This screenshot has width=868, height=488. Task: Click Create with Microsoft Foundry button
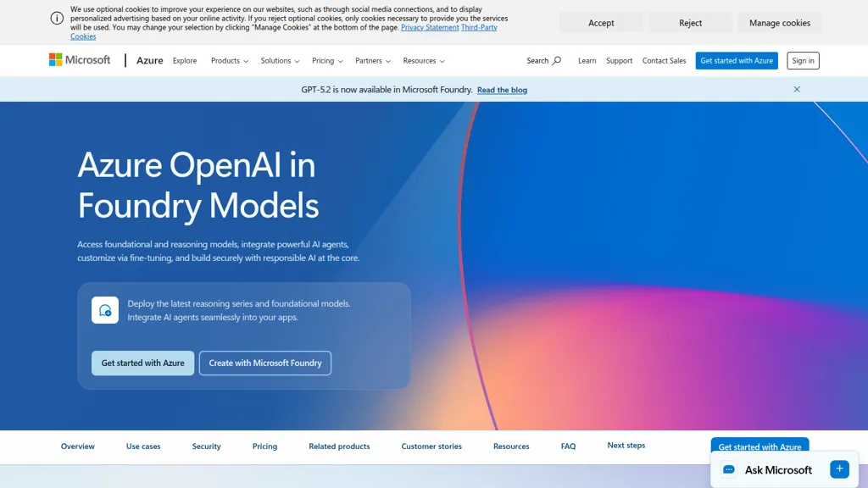point(265,363)
